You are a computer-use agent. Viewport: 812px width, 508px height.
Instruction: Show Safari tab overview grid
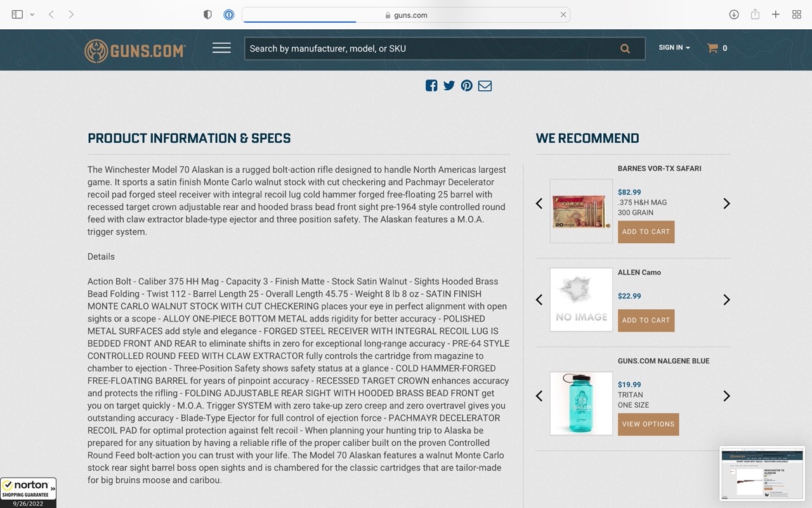tap(797, 15)
